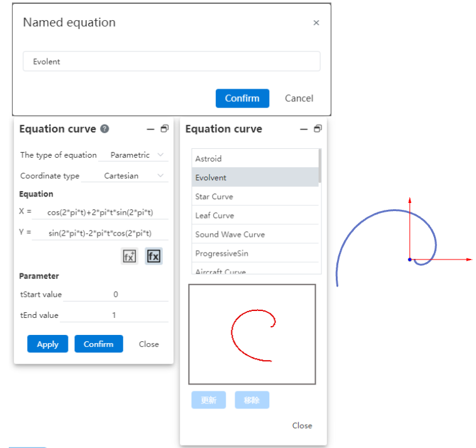Click the help icon beside Equation curve title

104,129
